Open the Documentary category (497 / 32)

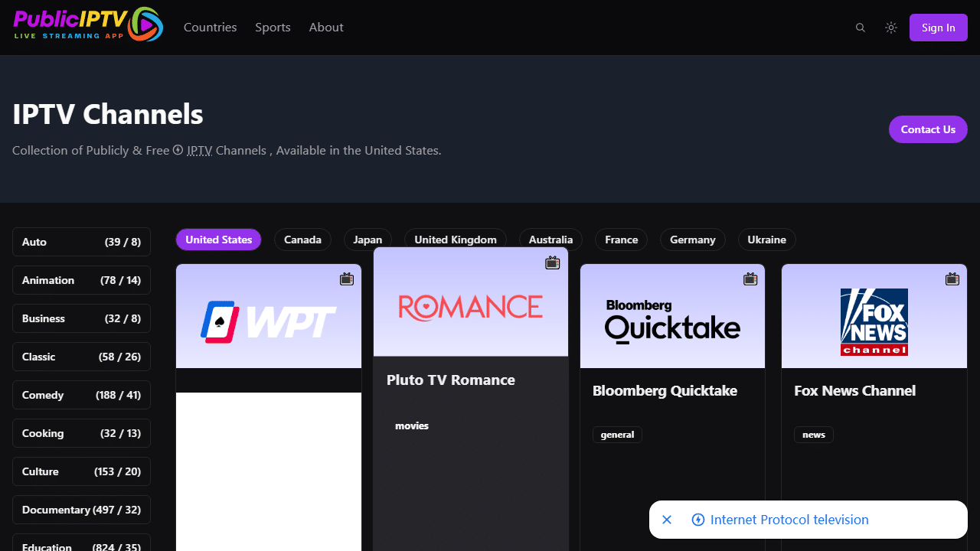pos(81,510)
